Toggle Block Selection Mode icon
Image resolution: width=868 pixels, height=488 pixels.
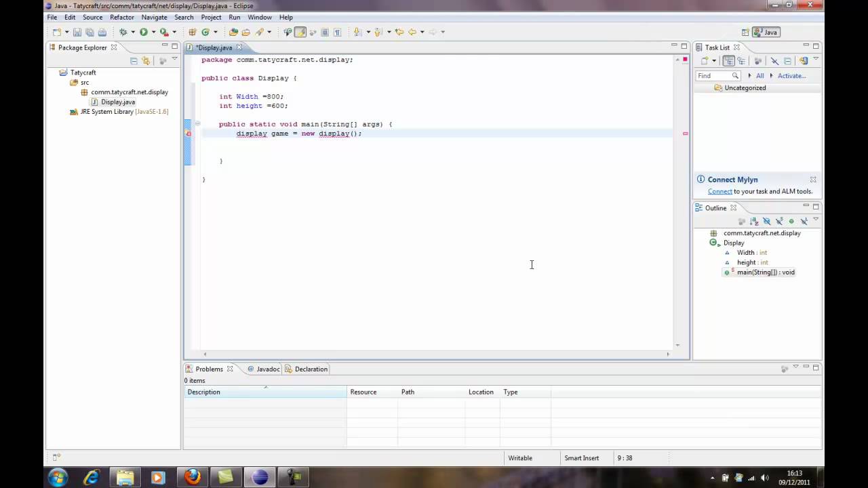pos(325,32)
